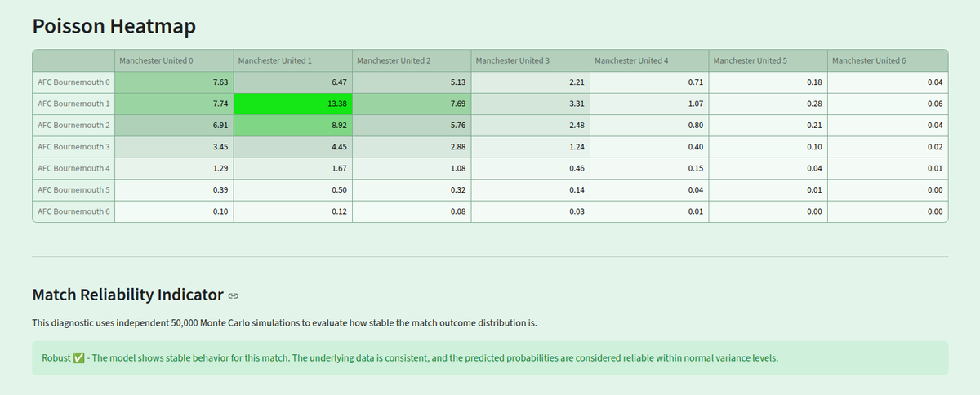Click the heatmap cell with value 0.08
This screenshot has height=395, width=980.
[x=412, y=211]
